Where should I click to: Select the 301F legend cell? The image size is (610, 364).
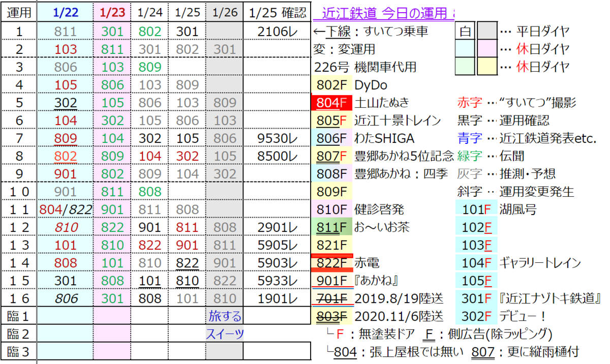click(476, 298)
